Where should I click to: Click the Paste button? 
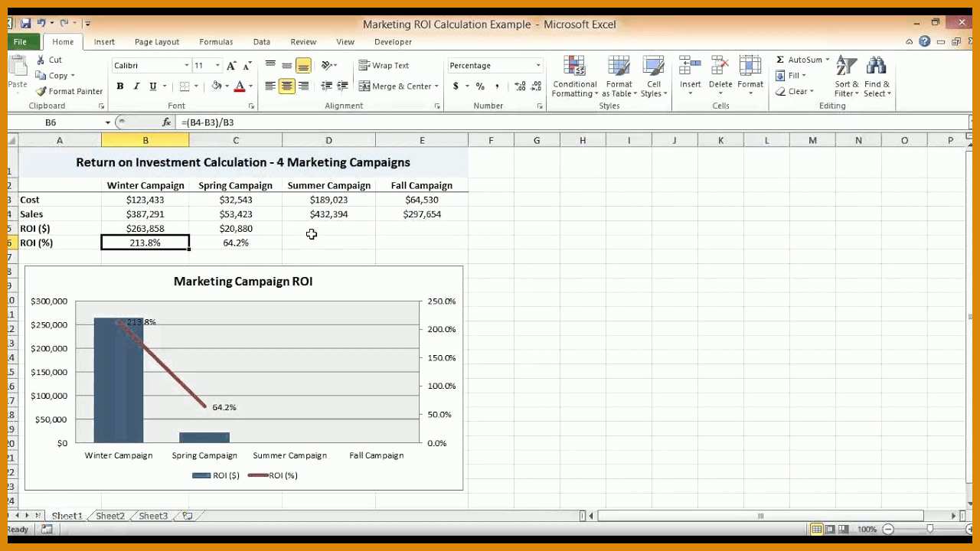(x=17, y=74)
